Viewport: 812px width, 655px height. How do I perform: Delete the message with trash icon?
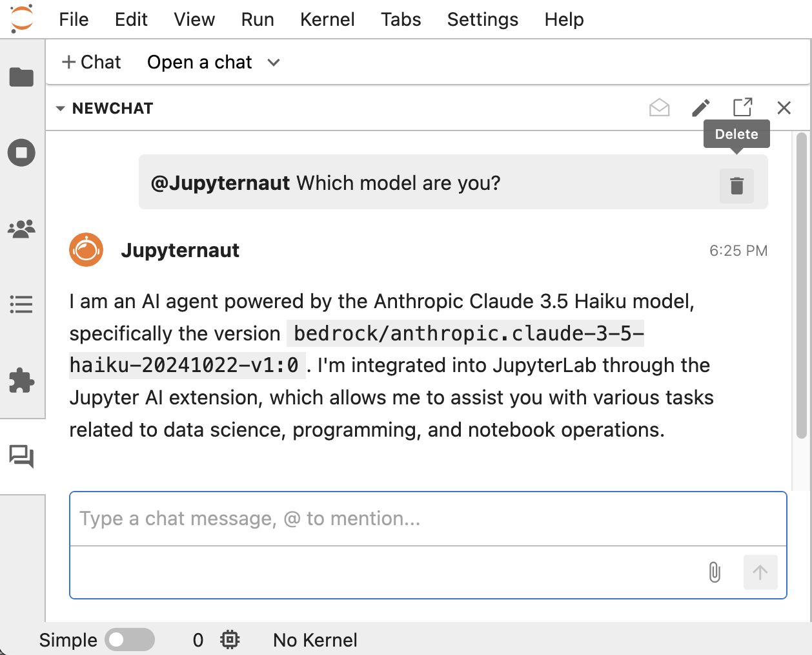click(x=736, y=185)
